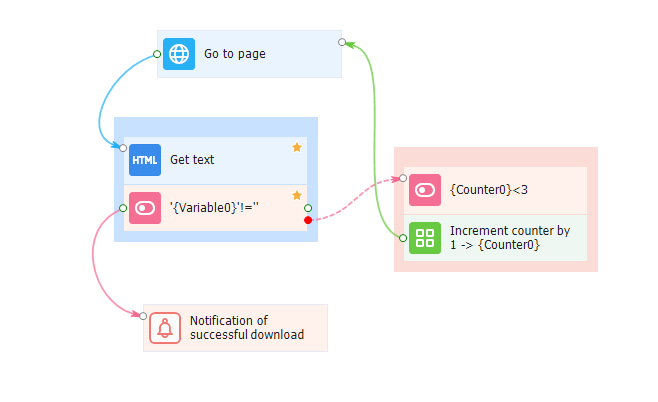Click the input connector of {Counter0}<3 block
Viewport: 658px width, 402px height.
click(403, 179)
